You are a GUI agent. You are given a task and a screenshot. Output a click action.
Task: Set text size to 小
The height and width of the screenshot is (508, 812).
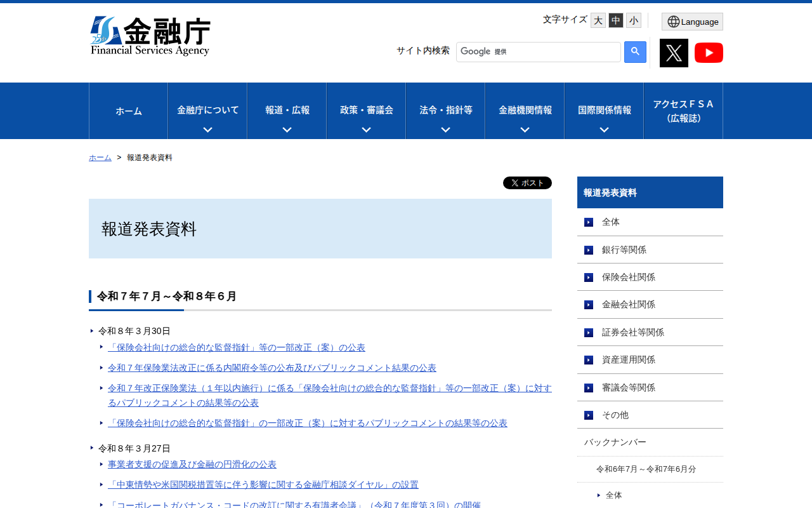pos(633,20)
